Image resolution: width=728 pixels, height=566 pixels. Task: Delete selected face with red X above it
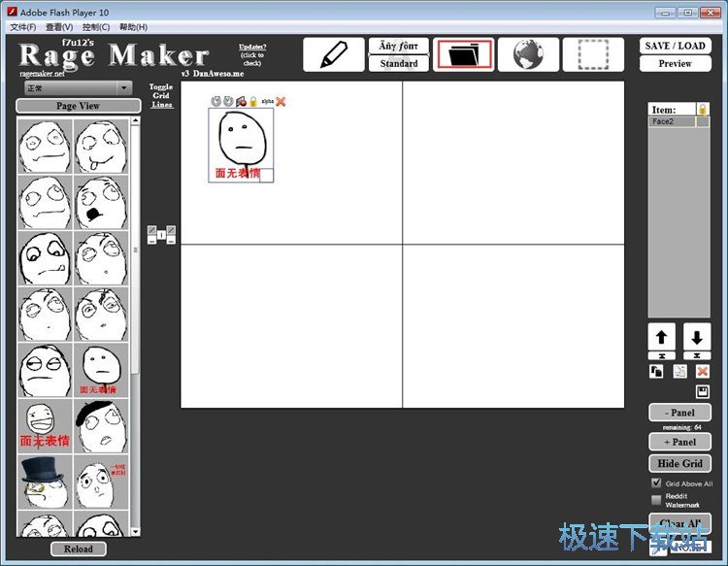(x=281, y=101)
